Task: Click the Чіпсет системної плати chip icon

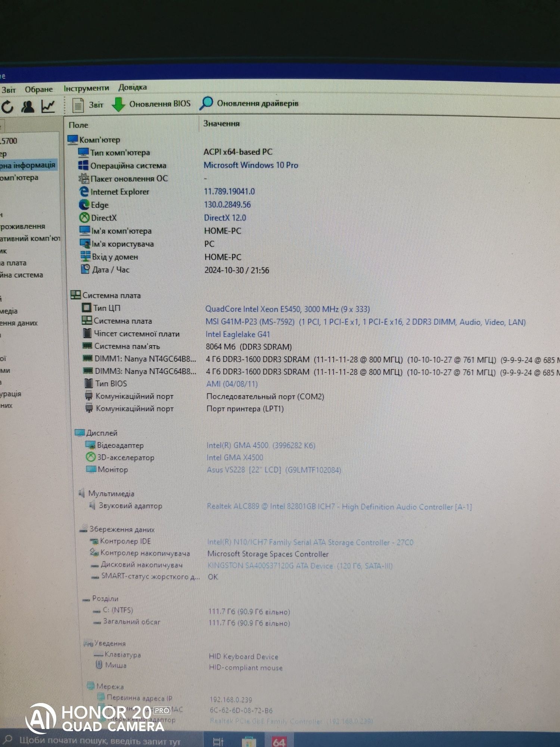Action: coord(87,334)
